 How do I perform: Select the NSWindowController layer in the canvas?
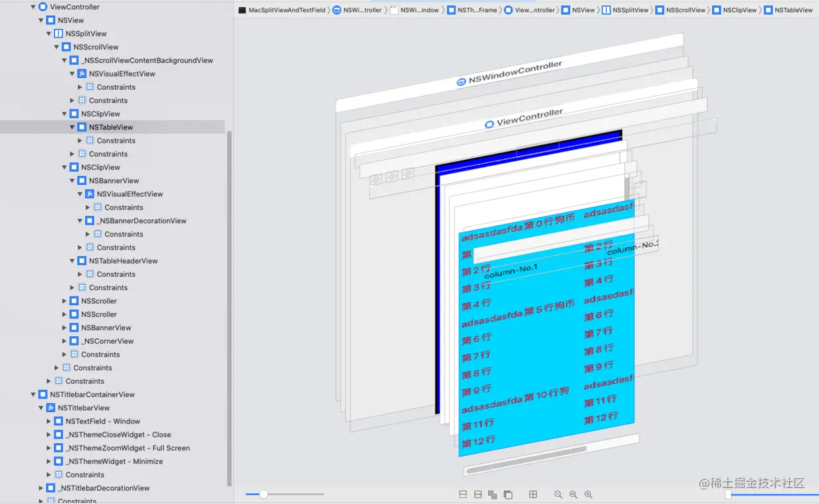(509, 73)
